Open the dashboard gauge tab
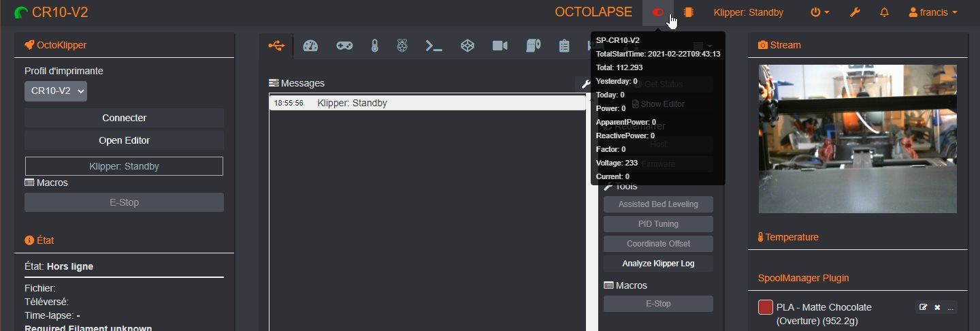This screenshot has width=980, height=331. 310,46
